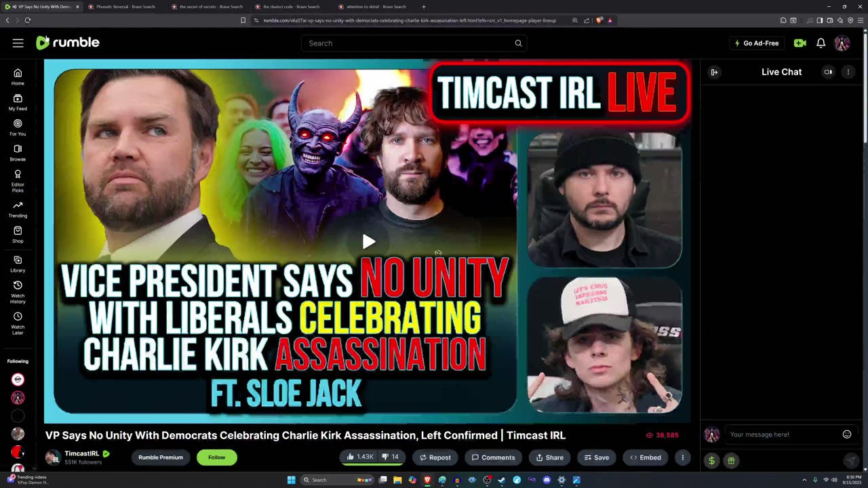Viewport: 868px width, 488px height.
Task: Click the dollar Rant icon in chat
Action: click(x=711, y=460)
